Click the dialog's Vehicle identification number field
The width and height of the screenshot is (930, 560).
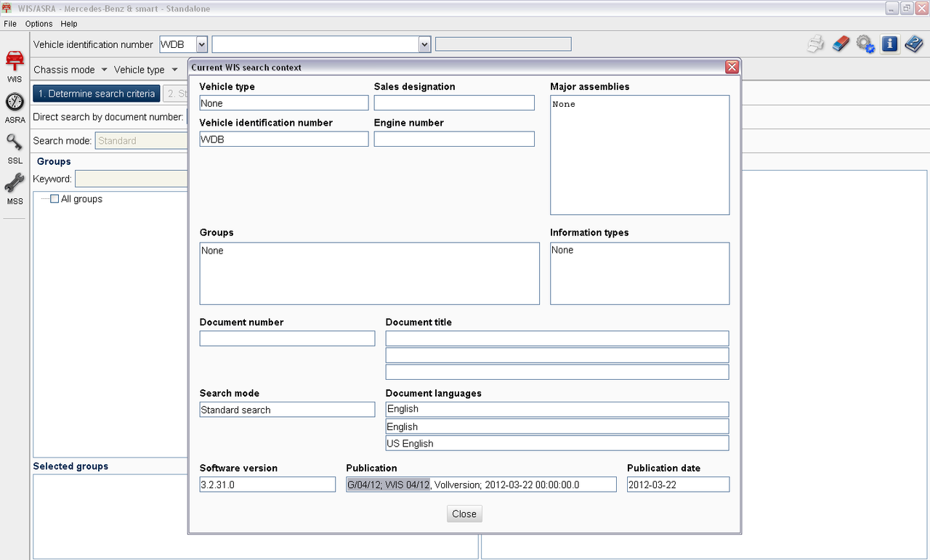tap(284, 139)
